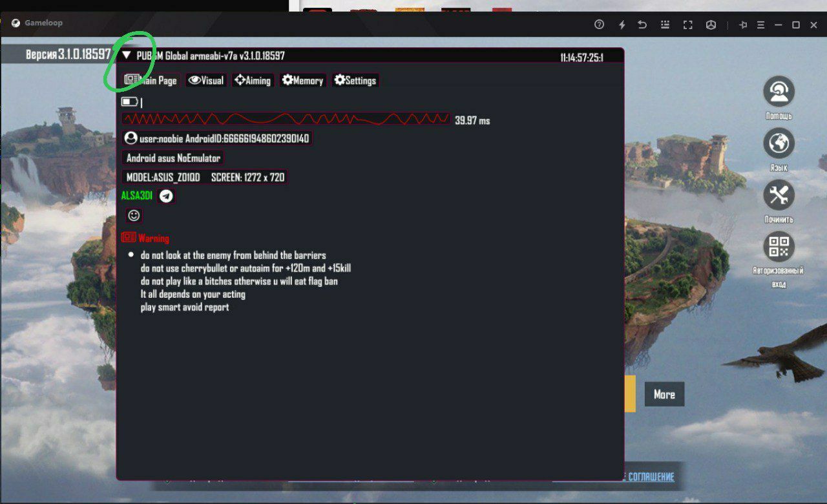Viewport: 827px width, 504px height.
Task: Close the Gameloop window
Action: 813,25
